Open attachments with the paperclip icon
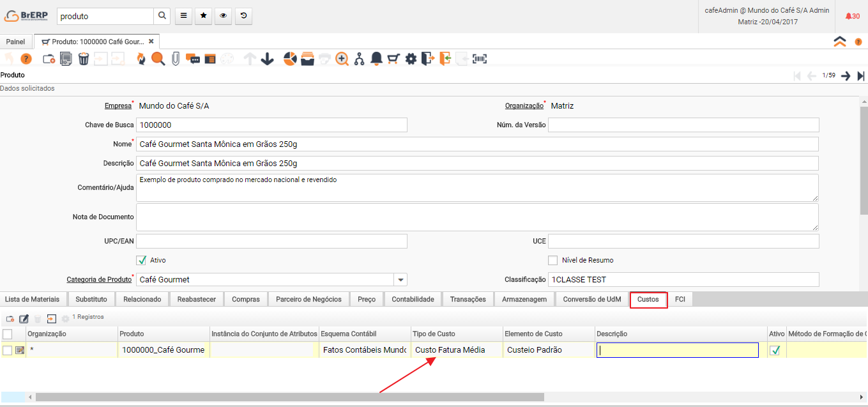Image resolution: width=868 pixels, height=407 pixels. 175,59
